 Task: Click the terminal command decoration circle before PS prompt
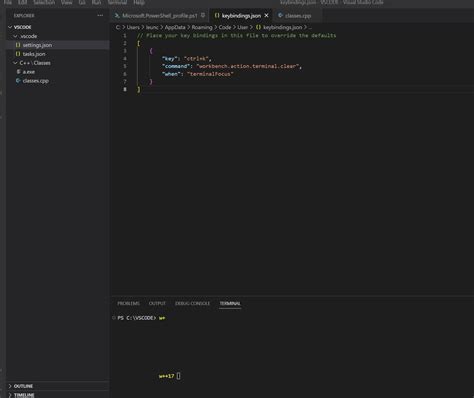click(114, 318)
